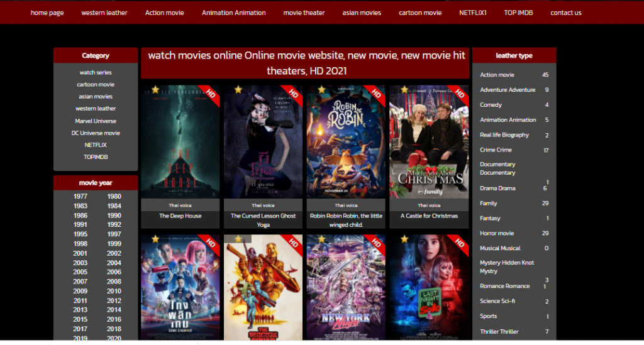Open the home page menu item
This screenshot has height=345, width=644.
[x=47, y=13]
